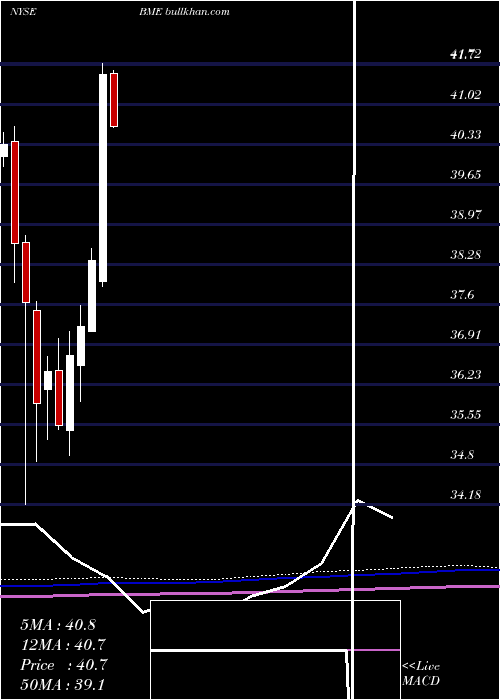Click the 41.72 price level label
Image resolution: width=500 pixels, height=700 pixels.
pos(466,54)
